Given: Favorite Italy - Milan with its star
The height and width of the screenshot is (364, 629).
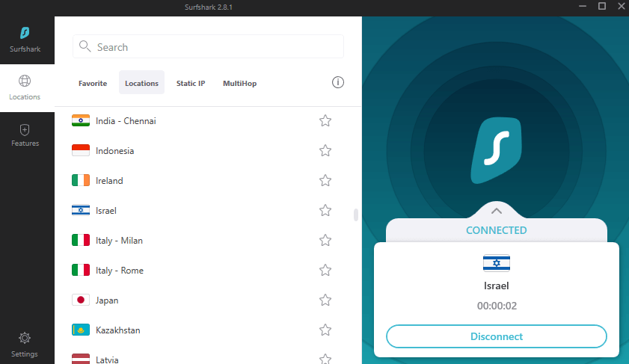Looking at the screenshot, I should [325, 241].
